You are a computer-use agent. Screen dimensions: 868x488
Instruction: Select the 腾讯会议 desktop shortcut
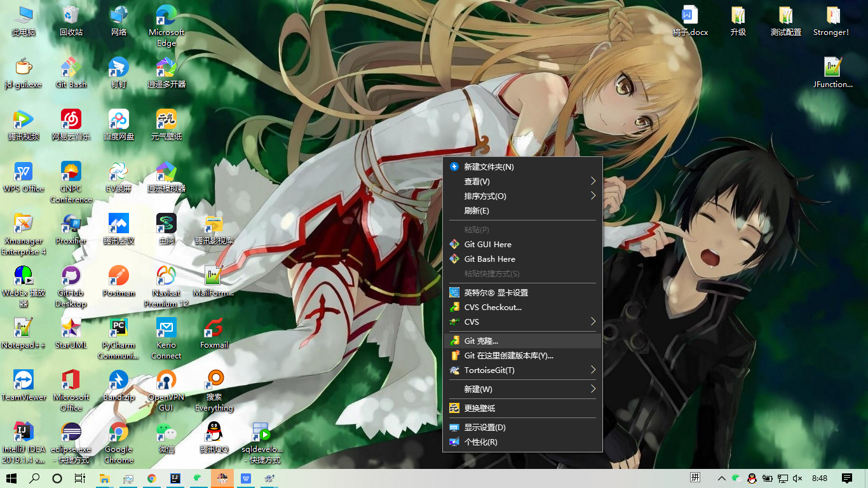coord(119,229)
